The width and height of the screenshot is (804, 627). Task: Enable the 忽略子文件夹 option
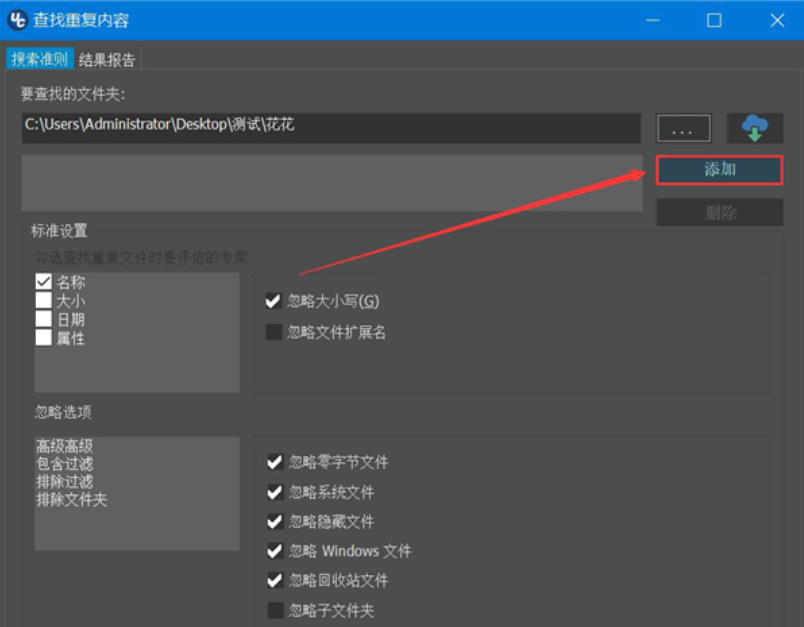275,610
